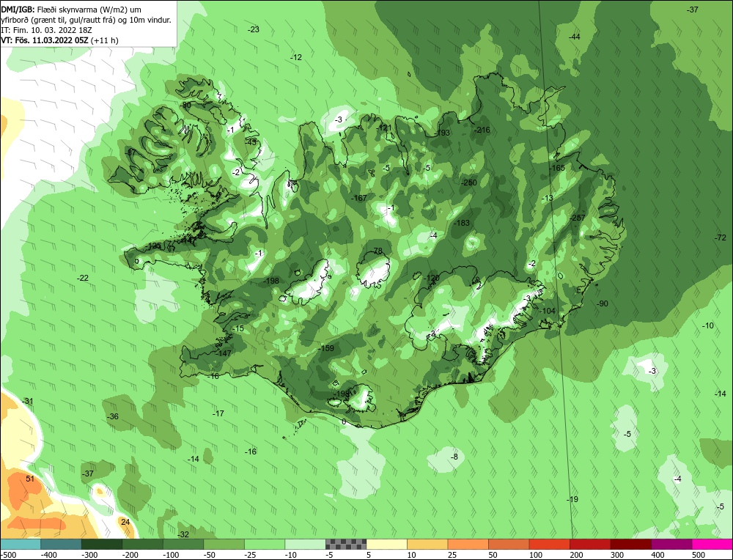Click the '-23' value on the map
The image size is (733, 560).
(254, 29)
